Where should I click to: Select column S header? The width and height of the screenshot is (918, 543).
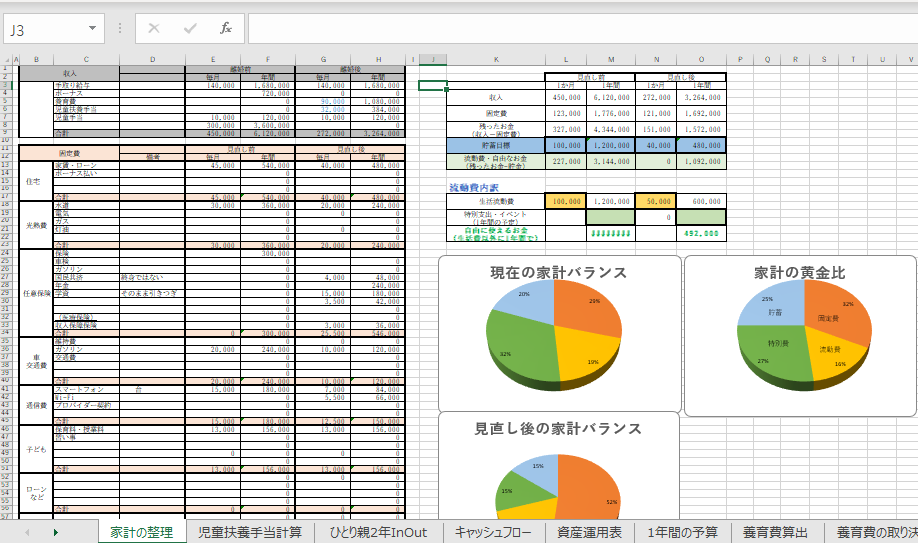[x=824, y=60]
